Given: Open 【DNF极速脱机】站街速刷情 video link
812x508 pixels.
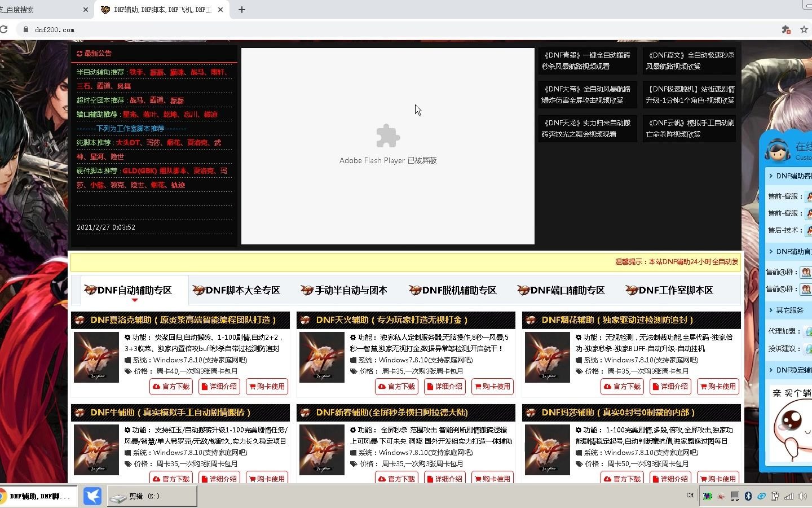Looking at the screenshot, I should point(690,94).
